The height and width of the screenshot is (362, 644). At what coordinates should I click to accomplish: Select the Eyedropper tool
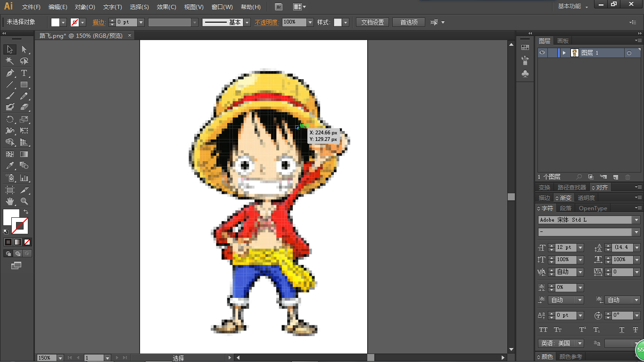(10, 166)
